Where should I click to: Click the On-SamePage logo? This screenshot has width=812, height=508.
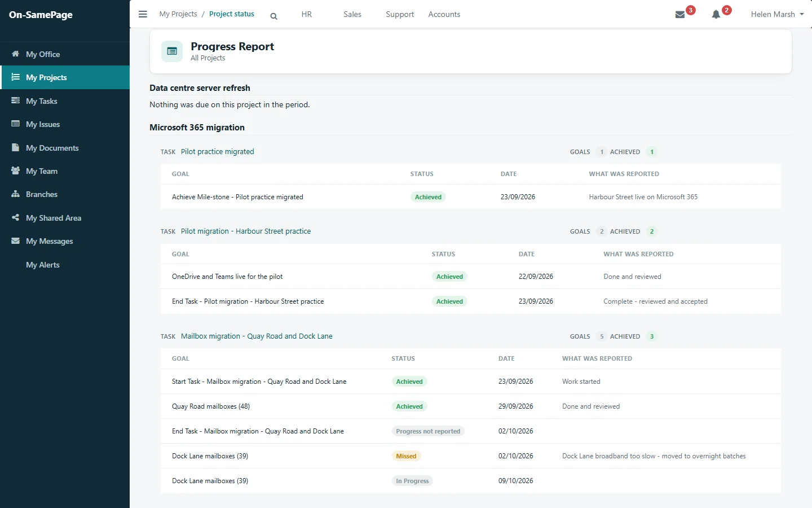click(41, 15)
